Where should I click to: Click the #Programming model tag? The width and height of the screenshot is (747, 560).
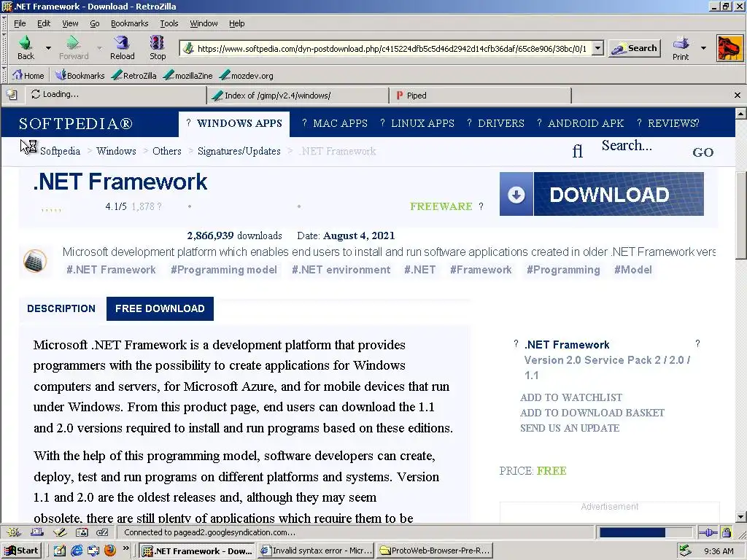tap(224, 270)
